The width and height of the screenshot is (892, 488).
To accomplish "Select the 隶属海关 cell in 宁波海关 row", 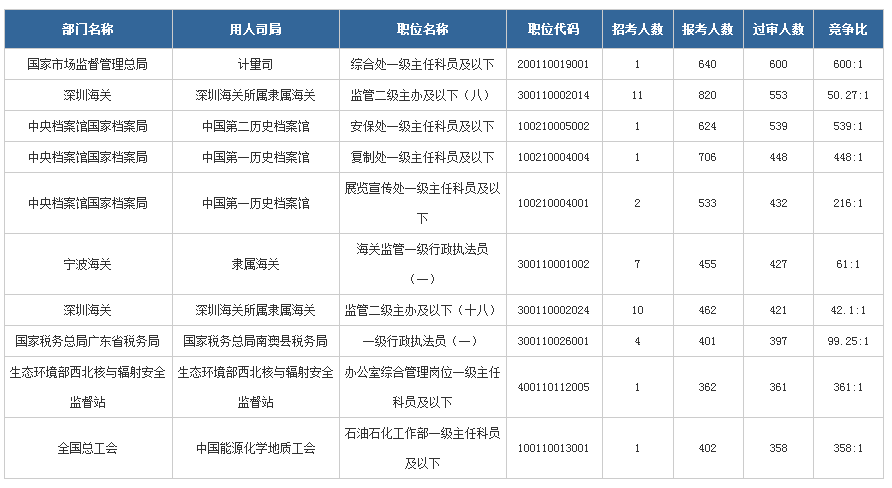I will pos(255,264).
